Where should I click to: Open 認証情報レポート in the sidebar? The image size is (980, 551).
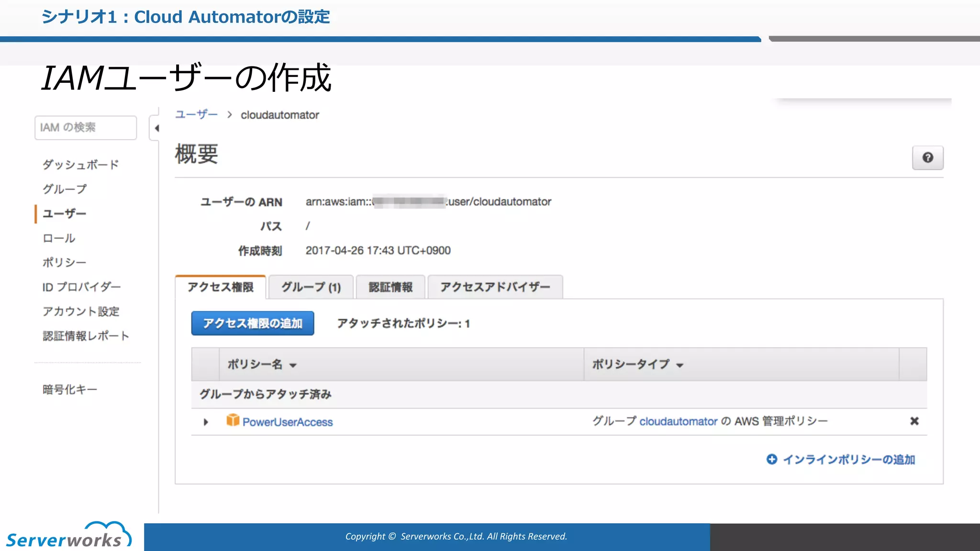[86, 336]
